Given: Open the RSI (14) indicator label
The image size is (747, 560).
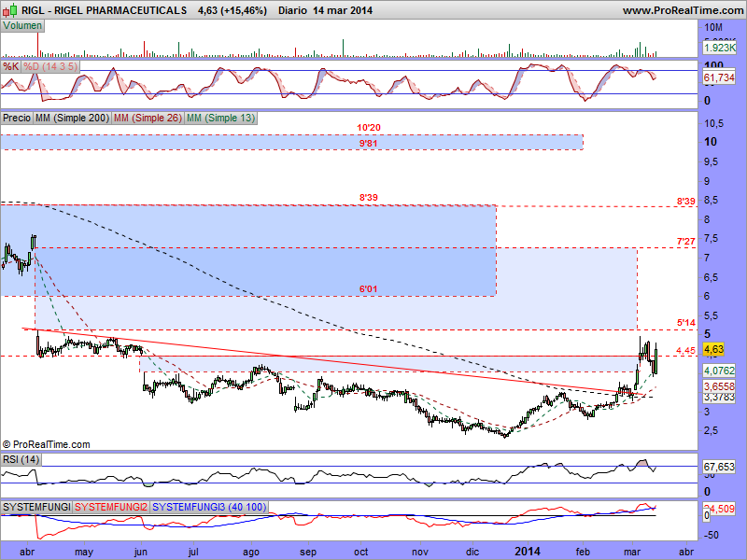Looking at the screenshot, I should pyautogui.click(x=21, y=459).
